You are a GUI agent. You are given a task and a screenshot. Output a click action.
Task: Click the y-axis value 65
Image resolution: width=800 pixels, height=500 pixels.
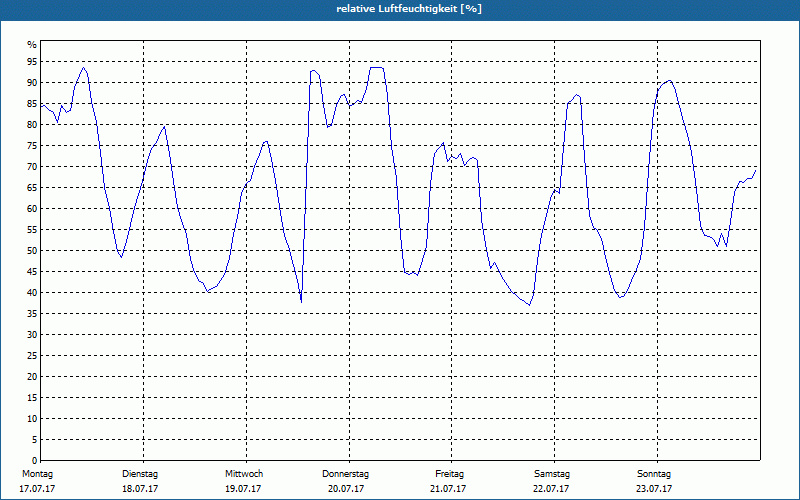click(x=32, y=188)
